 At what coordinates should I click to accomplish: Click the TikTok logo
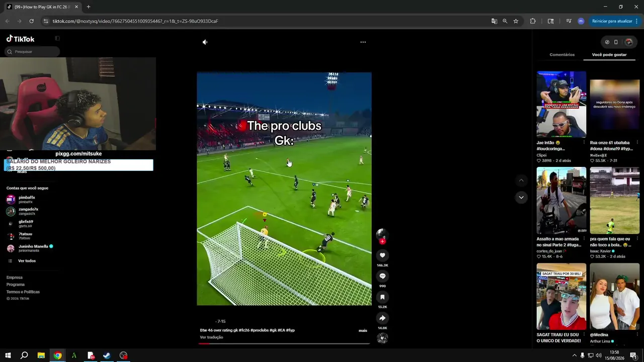point(21,39)
